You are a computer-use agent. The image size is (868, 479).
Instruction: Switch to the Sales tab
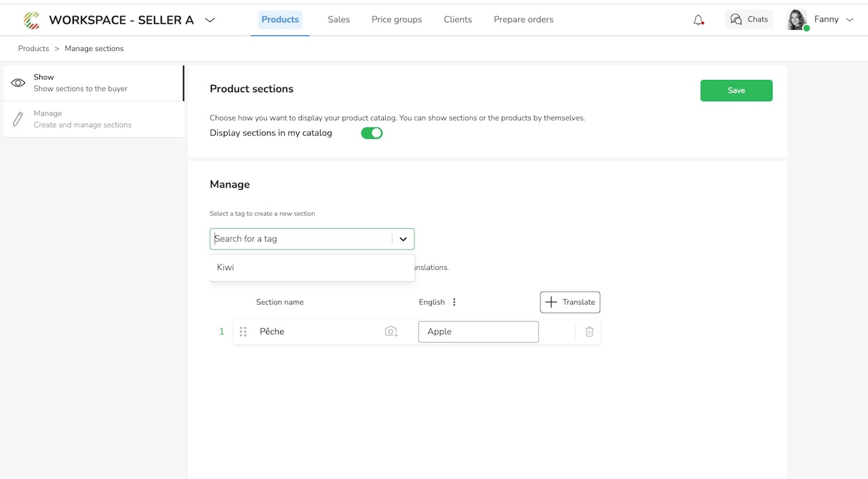tap(338, 20)
